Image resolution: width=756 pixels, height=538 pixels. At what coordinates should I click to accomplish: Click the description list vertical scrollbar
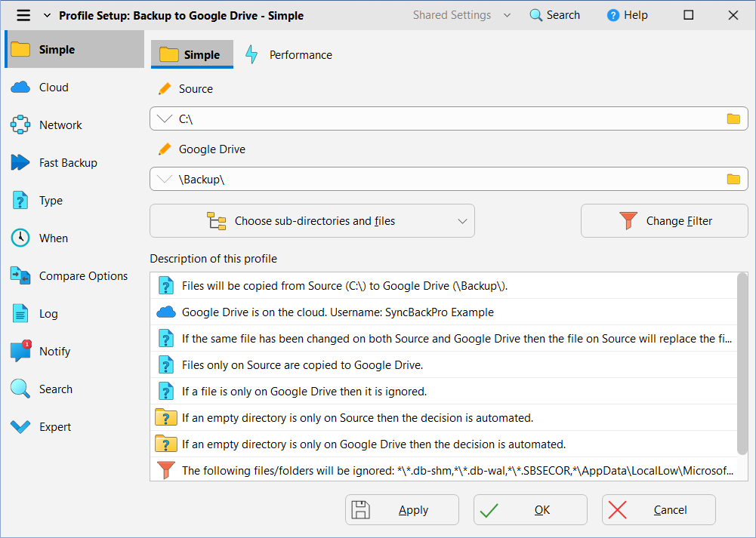tap(742, 364)
